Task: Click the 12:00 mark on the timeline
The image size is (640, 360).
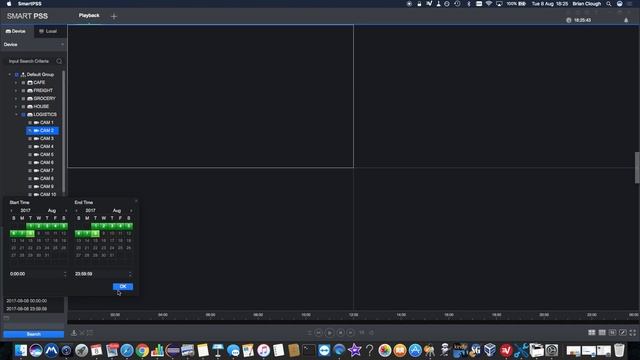Action: click(353, 315)
